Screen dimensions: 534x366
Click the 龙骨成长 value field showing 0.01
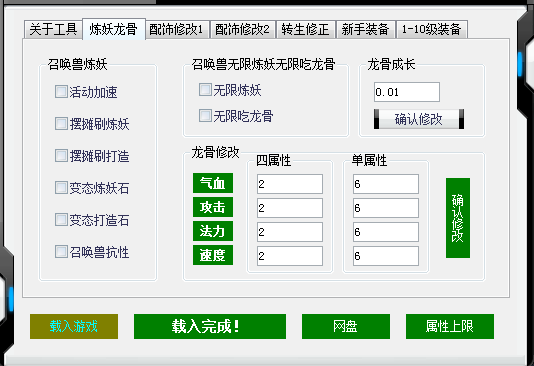tap(407, 92)
